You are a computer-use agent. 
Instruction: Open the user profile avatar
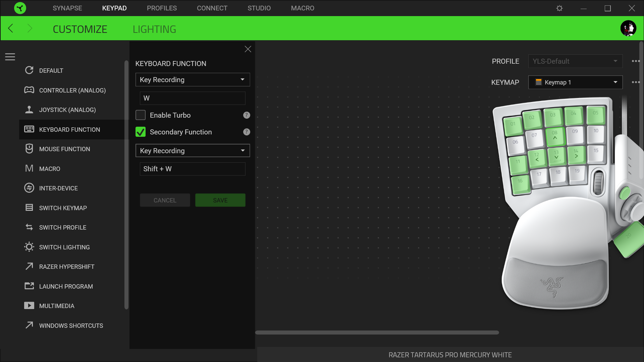pos(628,28)
